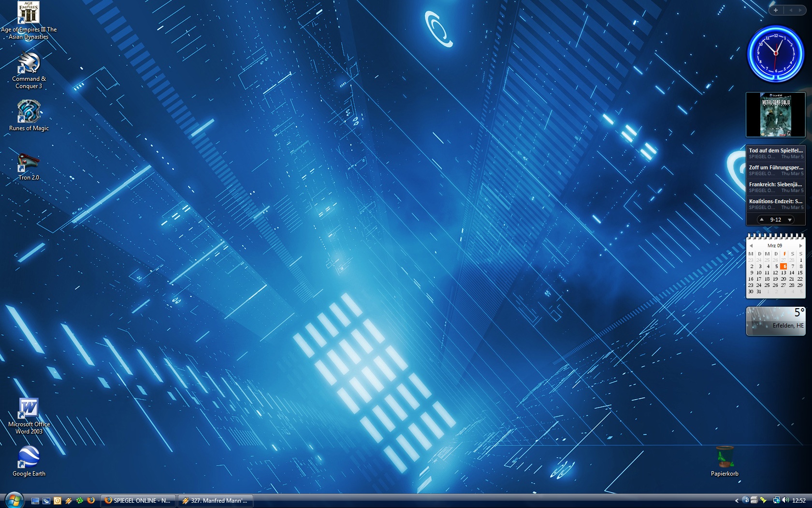The height and width of the screenshot is (508, 812).
Task: Open the Microsoft Office Word 2003 shortcut
Action: pyautogui.click(x=29, y=409)
